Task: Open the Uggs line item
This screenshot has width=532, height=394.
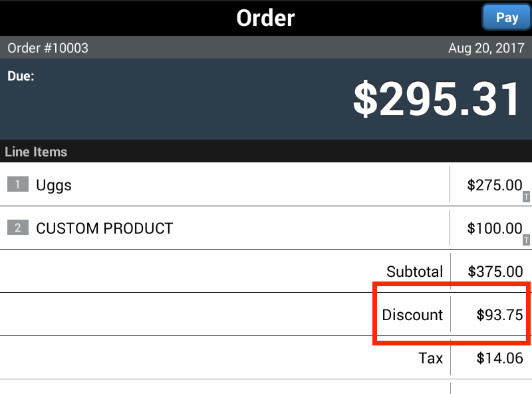Action: coord(54,185)
